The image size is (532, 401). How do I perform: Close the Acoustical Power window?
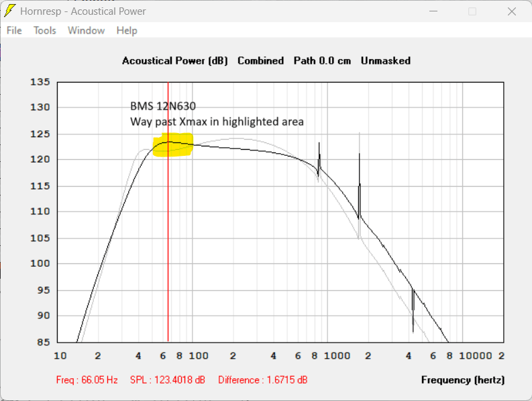coord(512,11)
